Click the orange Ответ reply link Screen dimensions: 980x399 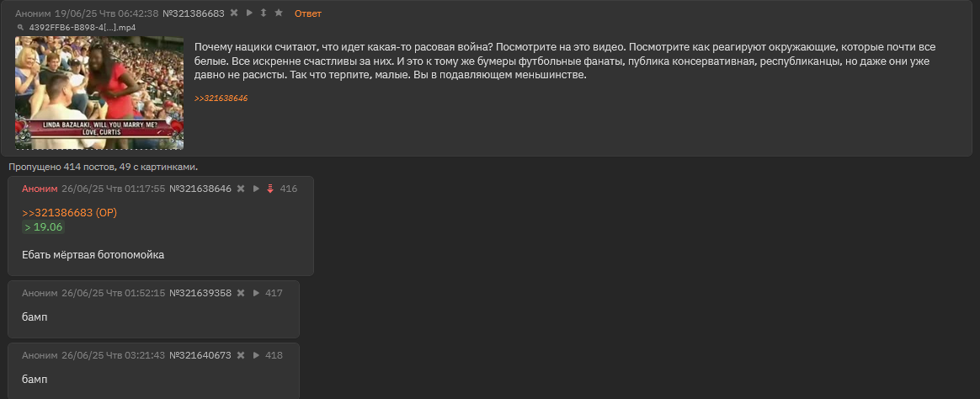pyautogui.click(x=308, y=13)
